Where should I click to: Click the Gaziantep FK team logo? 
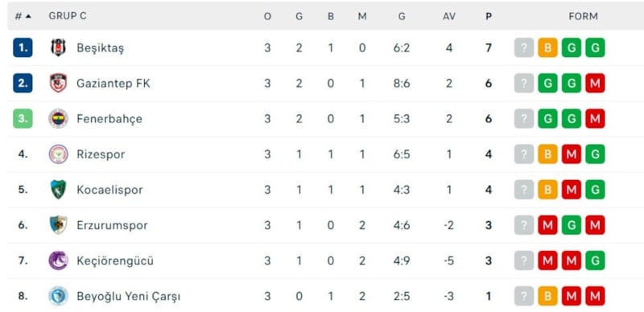58,83
